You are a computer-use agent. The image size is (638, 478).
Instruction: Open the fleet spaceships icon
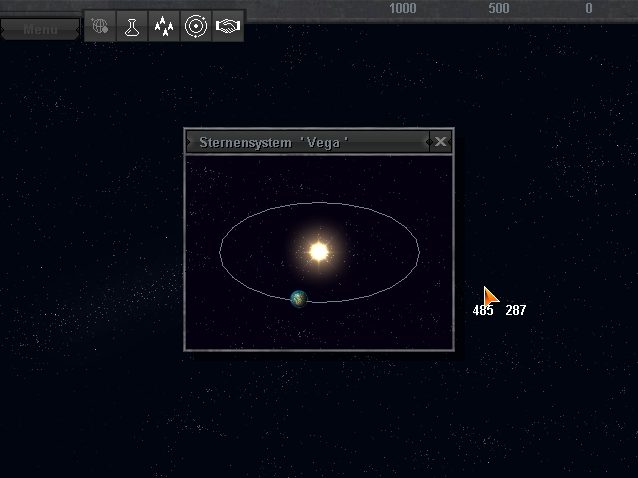pos(163,26)
